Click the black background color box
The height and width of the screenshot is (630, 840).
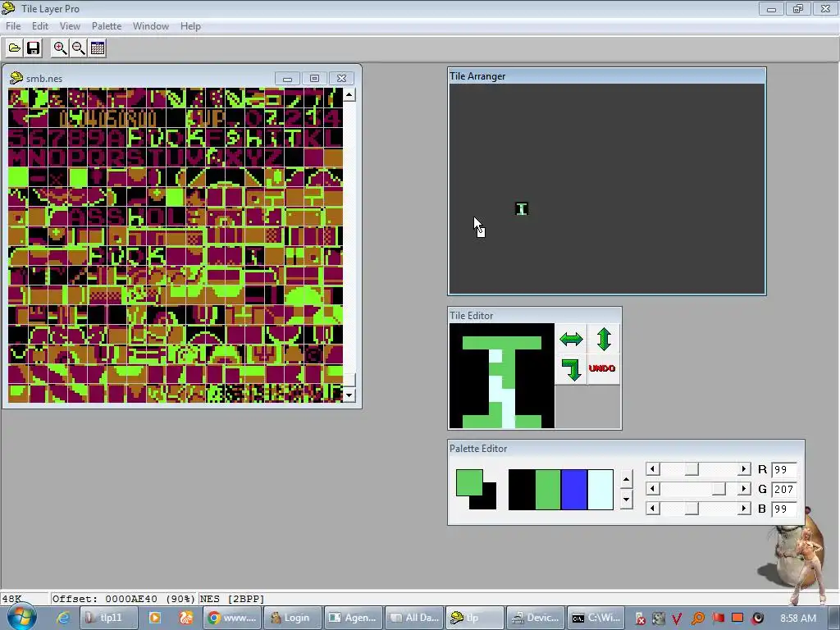point(489,501)
